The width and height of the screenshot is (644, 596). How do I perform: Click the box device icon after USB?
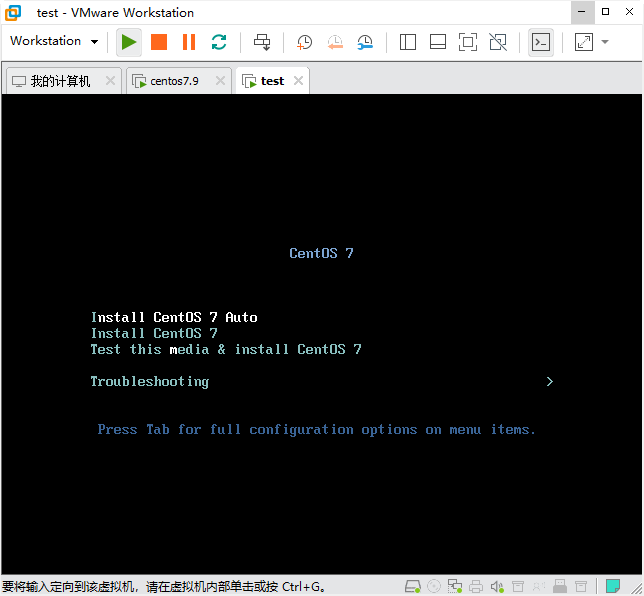(x=581, y=586)
